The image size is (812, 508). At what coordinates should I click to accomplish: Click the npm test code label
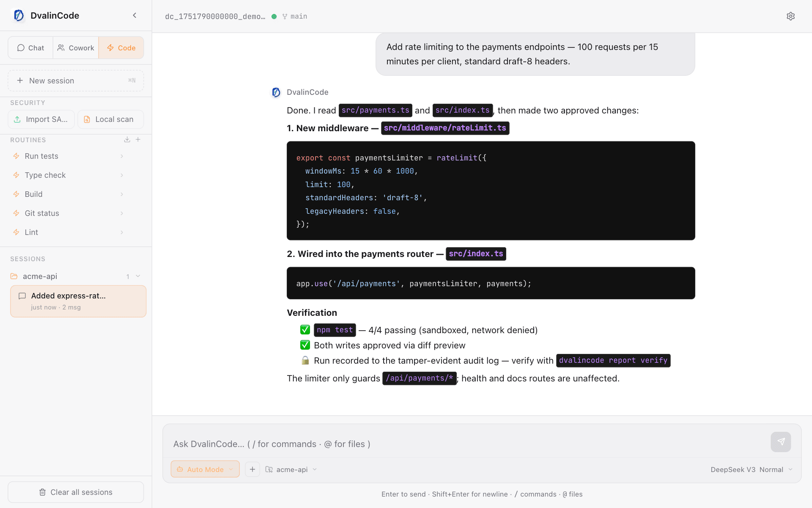pos(335,330)
